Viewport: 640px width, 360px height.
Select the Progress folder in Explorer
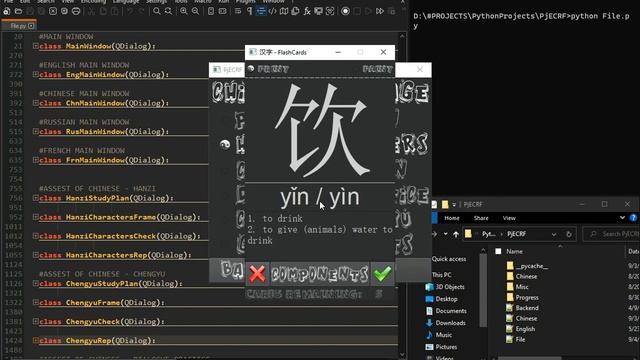click(522, 298)
